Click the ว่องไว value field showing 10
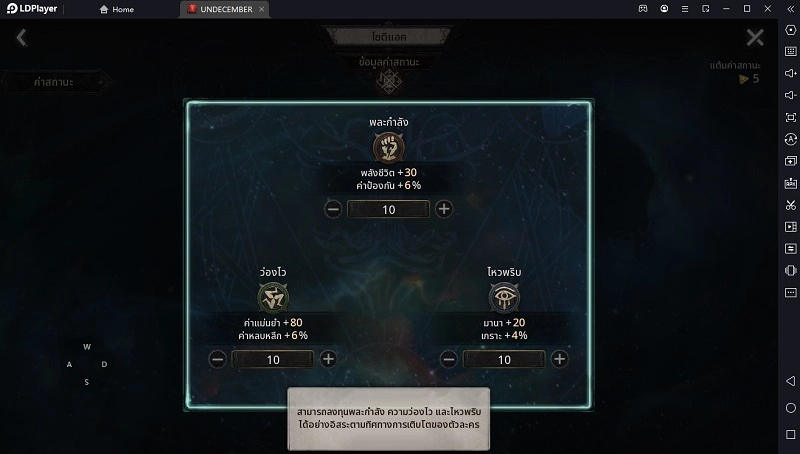This screenshot has width=800, height=454. 273,359
